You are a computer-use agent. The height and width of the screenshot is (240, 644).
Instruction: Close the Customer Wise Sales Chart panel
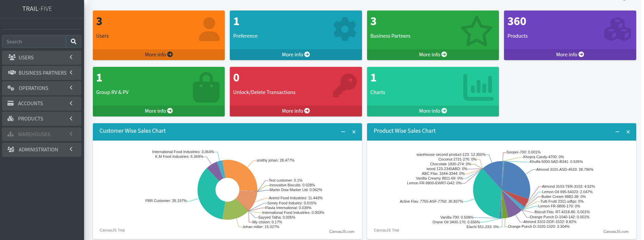(x=354, y=132)
